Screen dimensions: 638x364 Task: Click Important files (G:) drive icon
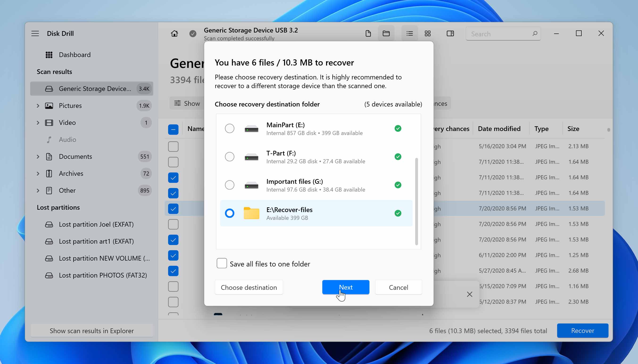tap(251, 185)
